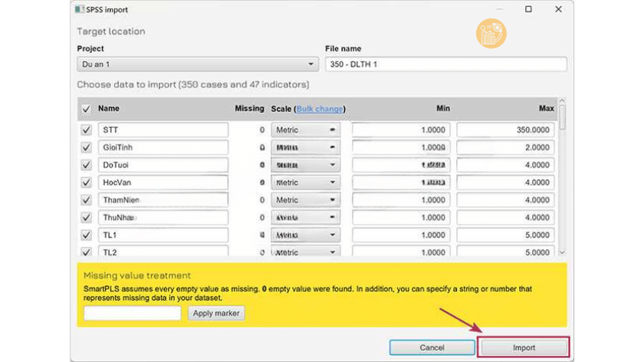The width and height of the screenshot is (644, 362).
Task: Edit the STT name field
Action: click(x=163, y=130)
